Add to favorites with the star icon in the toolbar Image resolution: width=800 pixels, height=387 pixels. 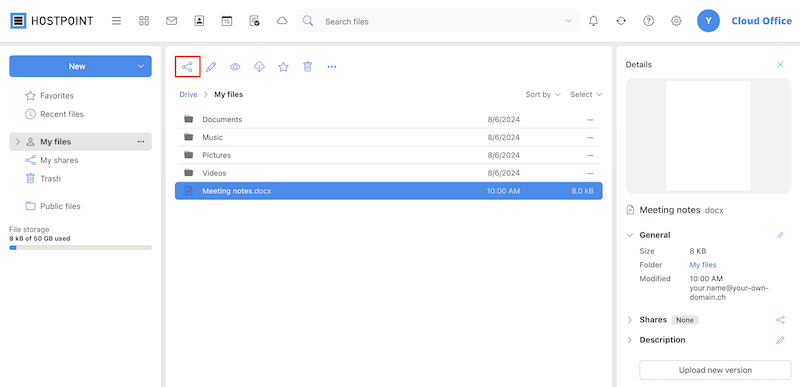(x=283, y=67)
